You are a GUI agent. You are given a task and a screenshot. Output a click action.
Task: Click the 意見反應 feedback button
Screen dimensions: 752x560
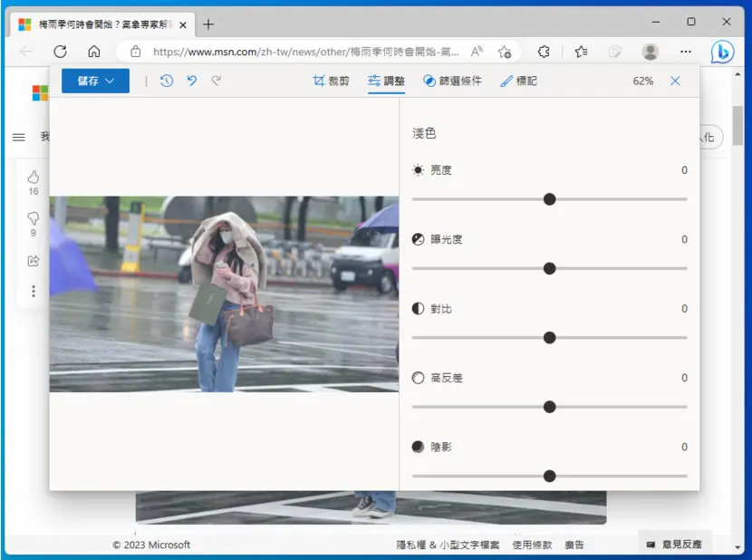click(x=675, y=545)
